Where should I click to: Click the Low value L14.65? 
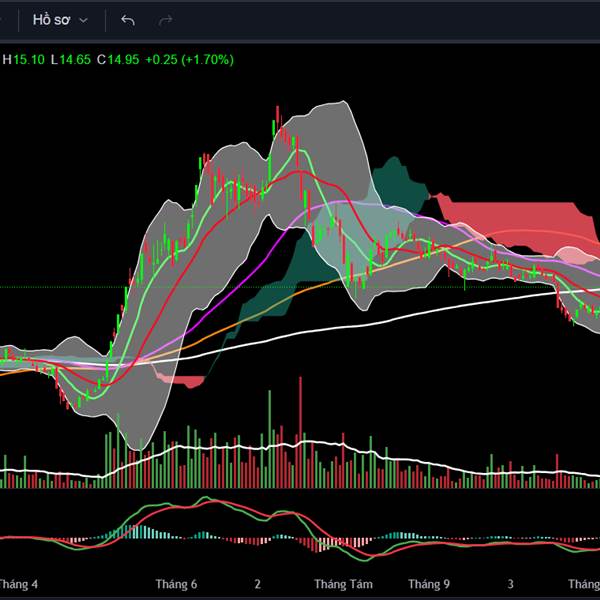point(71,59)
